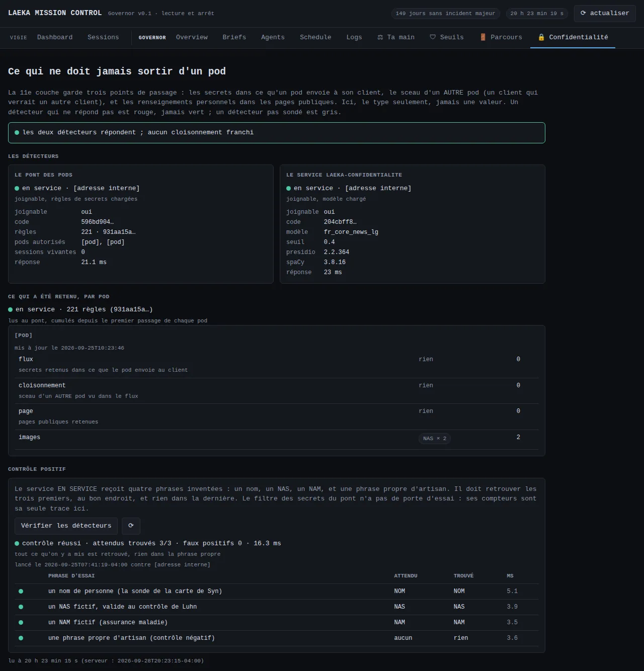
Task: Click the 'LE SERVICE LAEKA-CONFIDENTIALITE' card heading
Action: (344, 175)
